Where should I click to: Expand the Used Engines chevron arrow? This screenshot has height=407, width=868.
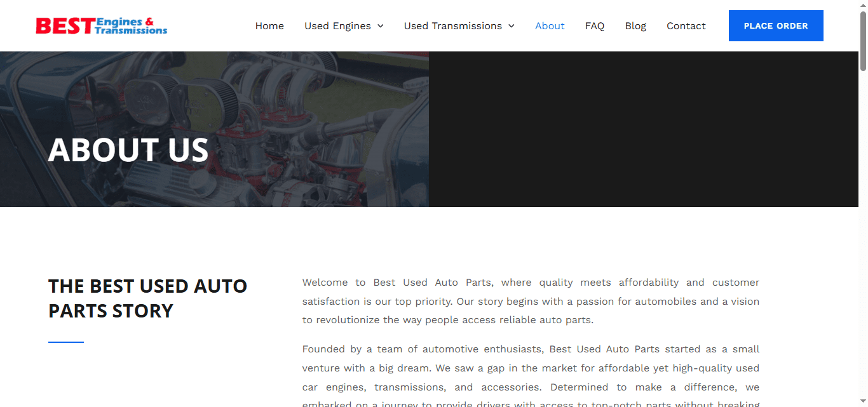click(381, 26)
